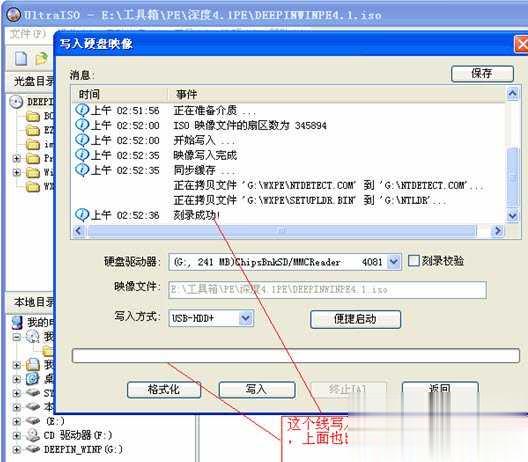Screen dimensions: 528x462
Task: Select the (E:) drive icon in local tree
Action: click(x=33, y=421)
